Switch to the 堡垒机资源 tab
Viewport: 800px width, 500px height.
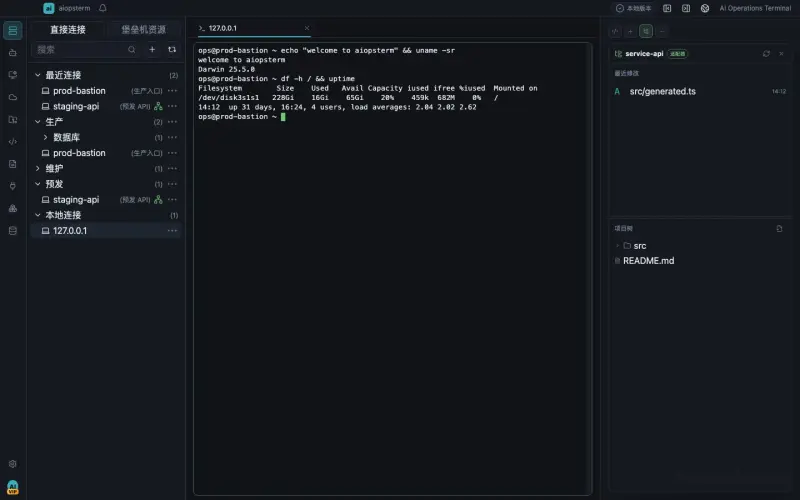point(143,30)
